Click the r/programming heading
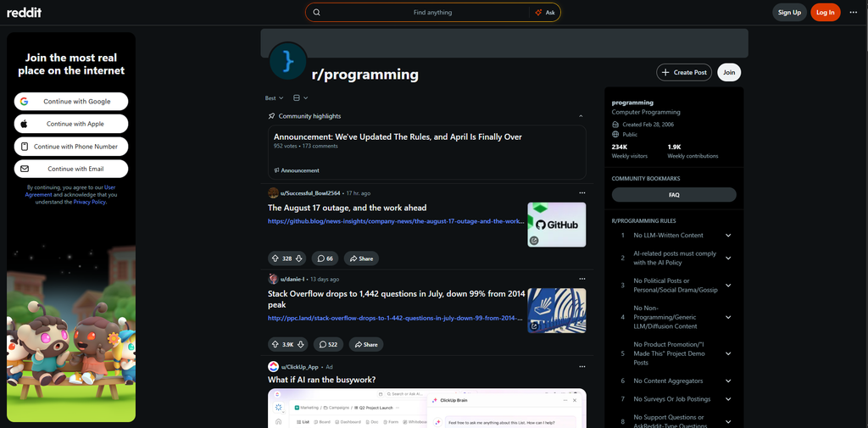Screen dimensions: 868x428 click(x=365, y=75)
